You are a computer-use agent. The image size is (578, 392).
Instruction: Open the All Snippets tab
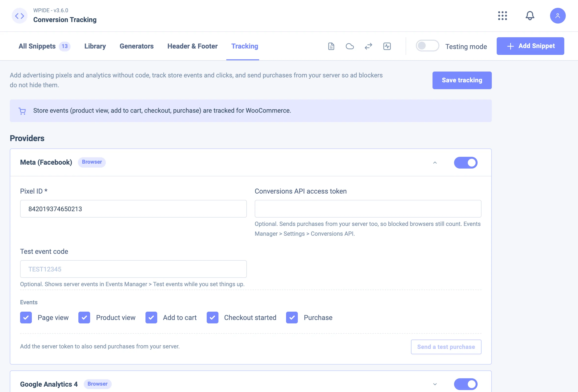pyautogui.click(x=44, y=46)
